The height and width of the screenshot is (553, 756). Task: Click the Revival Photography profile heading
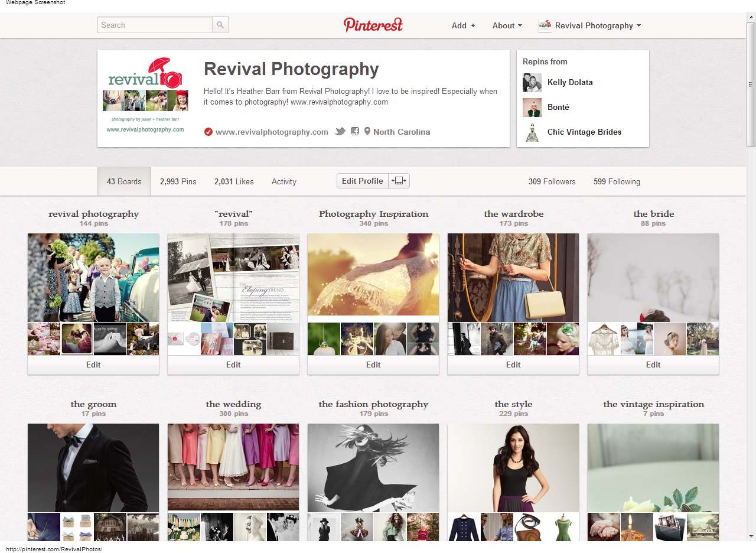(x=291, y=69)
